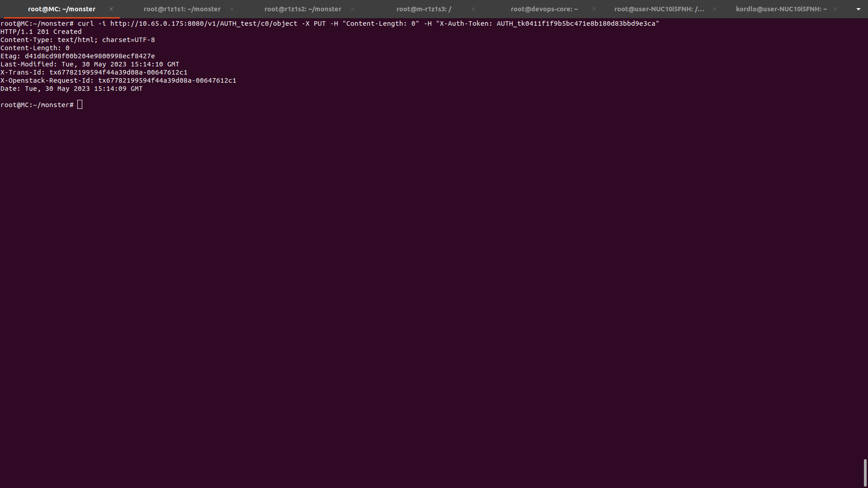Close the root@user-NUC10i5FNH tab
Screen dimensions: 868x488
tap(715, 9)
